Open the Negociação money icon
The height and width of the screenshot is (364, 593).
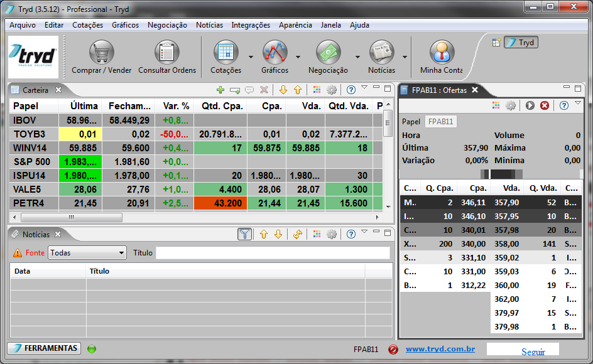329,52
